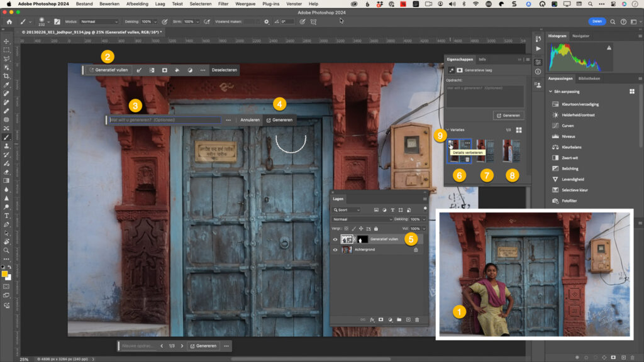Click the Deselecteren button

coord(225,70)
